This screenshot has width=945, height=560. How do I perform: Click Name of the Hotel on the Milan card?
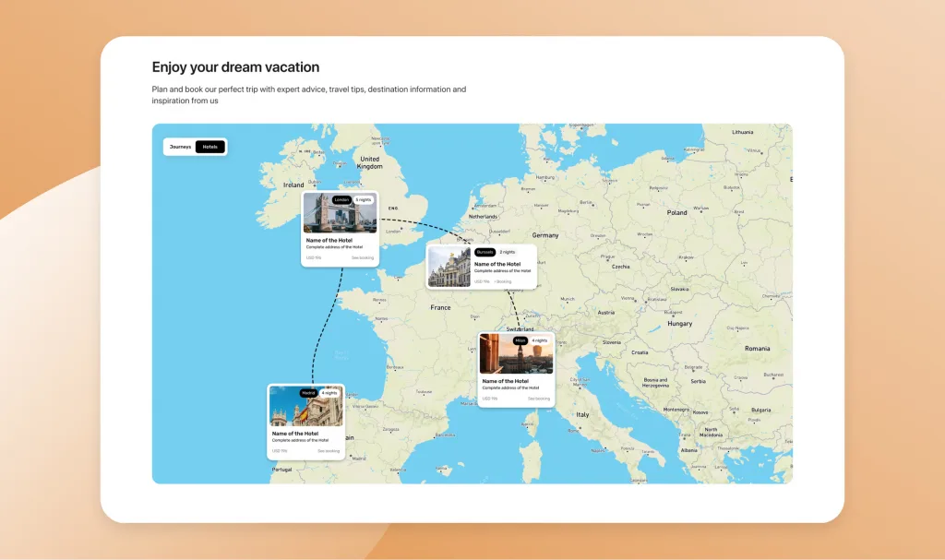506,381
